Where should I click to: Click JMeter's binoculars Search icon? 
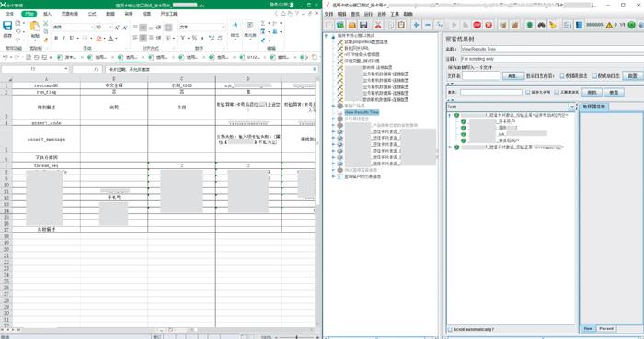pyautogui.click(x=541, y=26)
